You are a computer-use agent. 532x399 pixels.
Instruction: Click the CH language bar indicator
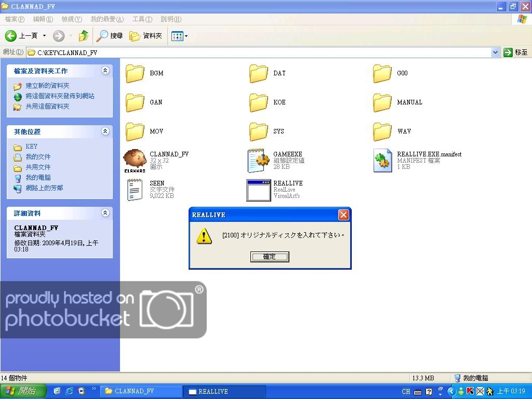tap(406, 392)
